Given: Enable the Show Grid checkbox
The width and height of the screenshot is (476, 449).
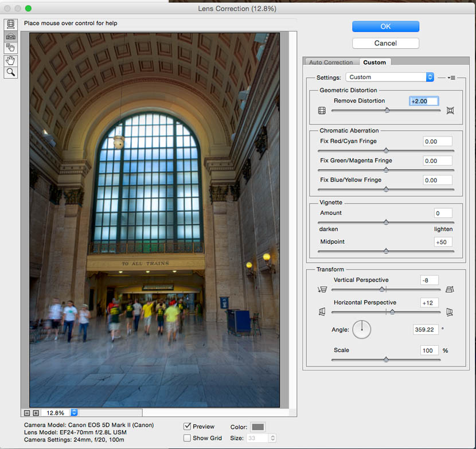Looking at the screenshot, I should [x=187, y=438].
